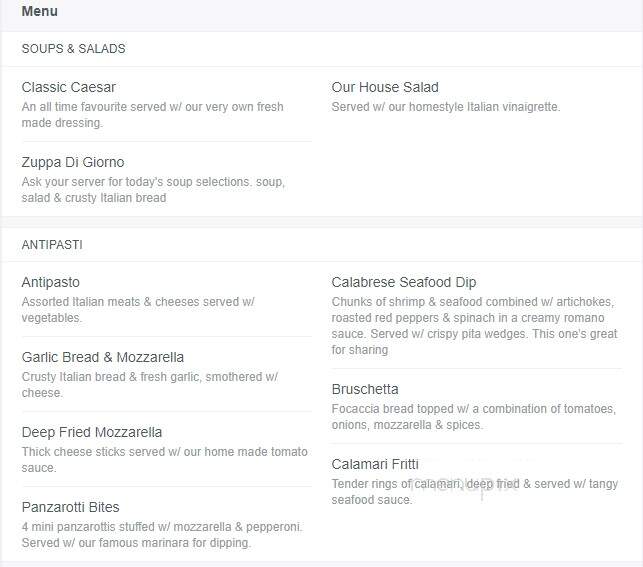Open Calabrese Seafood Dip item
The height and width of the screenshot is (567, 643).
pyautogui.click(x=404, y=282)
